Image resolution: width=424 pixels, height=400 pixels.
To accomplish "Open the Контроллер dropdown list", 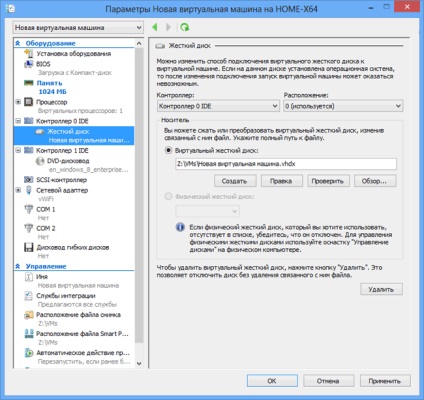I will pos(218,106).
